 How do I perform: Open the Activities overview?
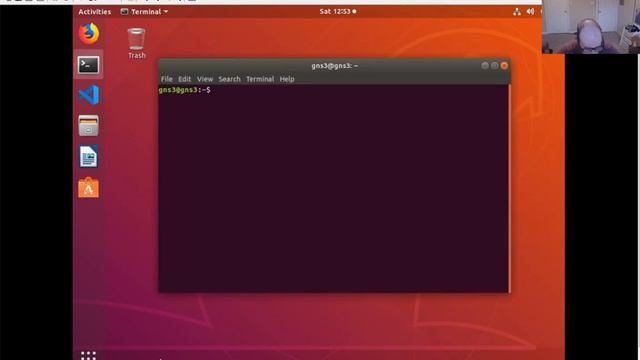pyautogui.click(x=95, y=12)
